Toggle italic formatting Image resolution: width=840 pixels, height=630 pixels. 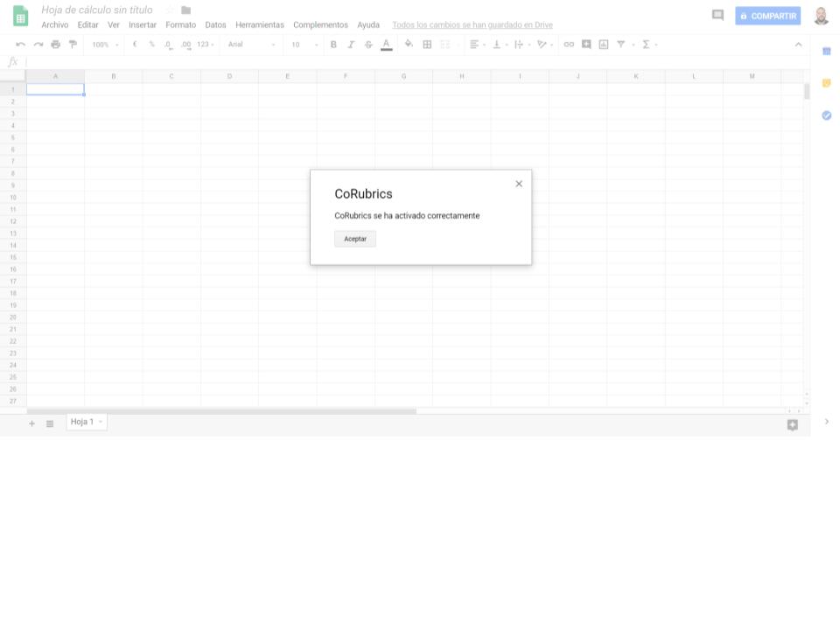pyautogui.click(x=351, y=45)
